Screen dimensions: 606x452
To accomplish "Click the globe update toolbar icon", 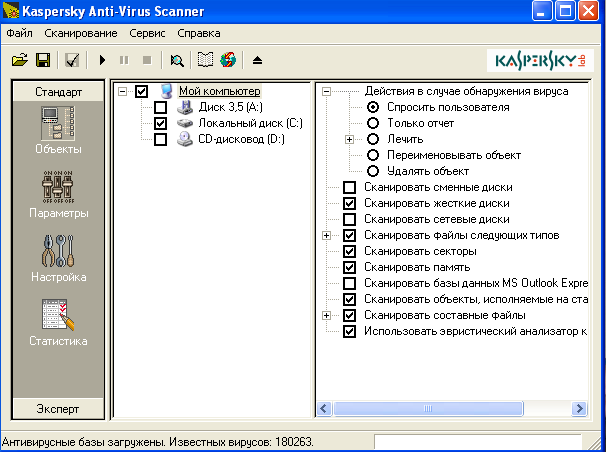I will point(228,60).
